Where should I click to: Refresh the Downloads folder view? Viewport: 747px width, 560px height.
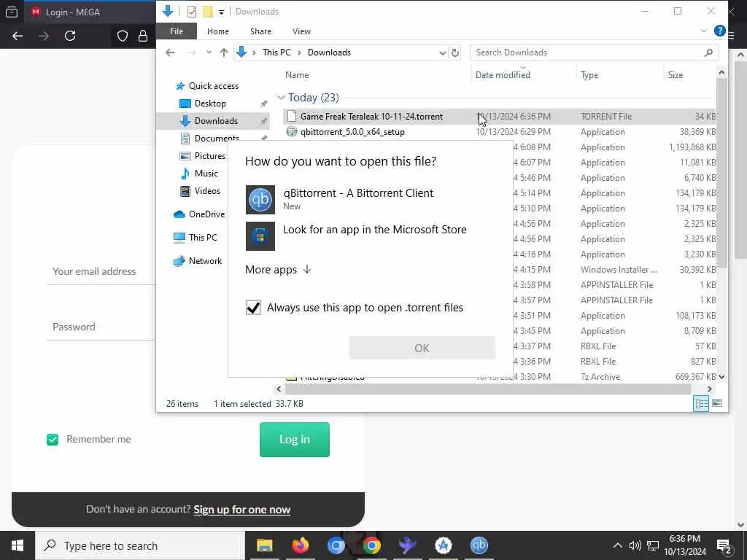pyautogui.click(x=455, y=52)
